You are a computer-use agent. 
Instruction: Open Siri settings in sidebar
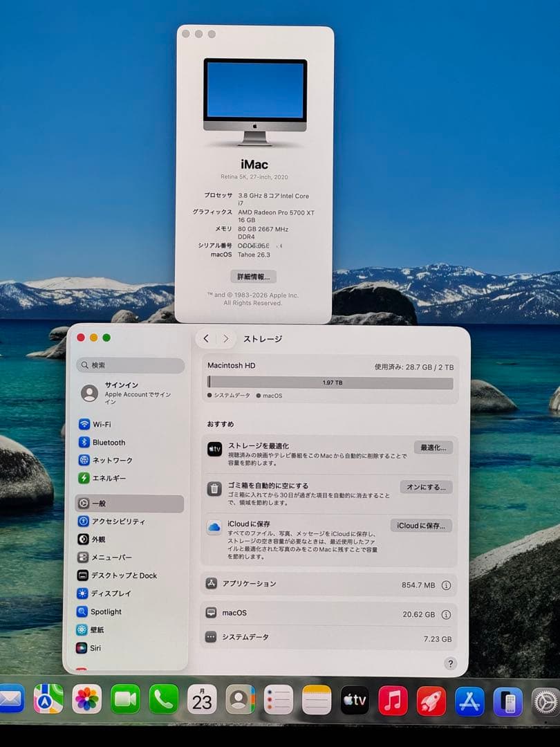(89, 648)
